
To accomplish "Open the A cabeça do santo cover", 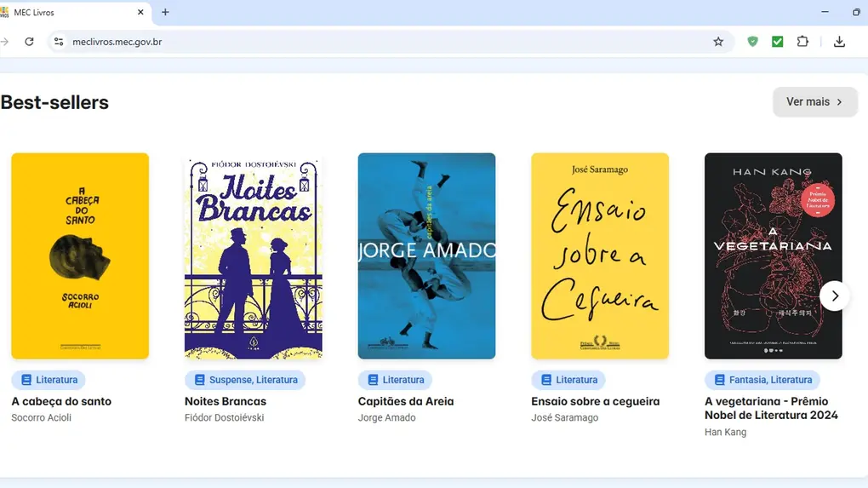I will click(x=80, y=255).
